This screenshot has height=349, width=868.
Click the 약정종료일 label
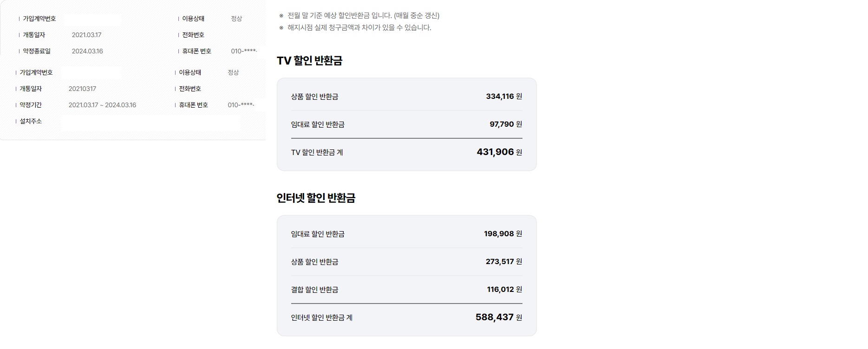(x=37, y=51)
